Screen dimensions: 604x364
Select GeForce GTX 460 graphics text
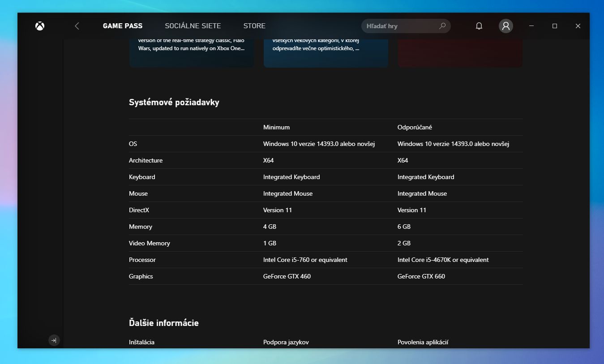(x=287, y=276)
